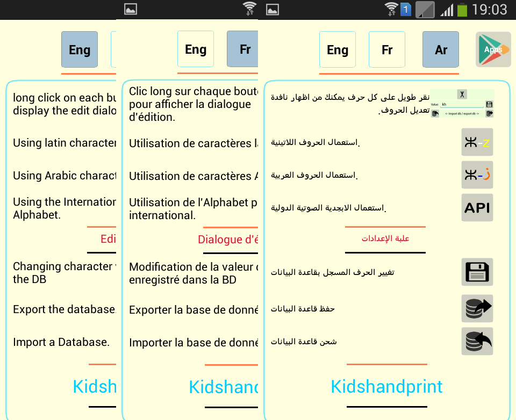Tap 'Using Arabic charact' text

[64, 175]
